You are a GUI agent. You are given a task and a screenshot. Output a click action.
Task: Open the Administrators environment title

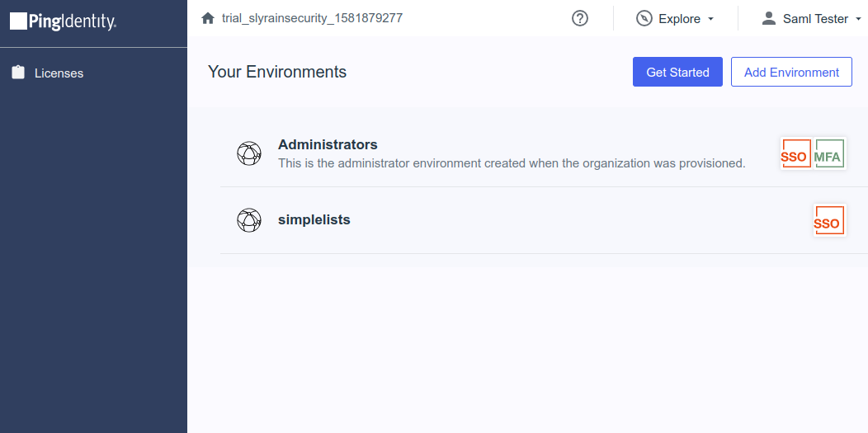tap(328, 144)
